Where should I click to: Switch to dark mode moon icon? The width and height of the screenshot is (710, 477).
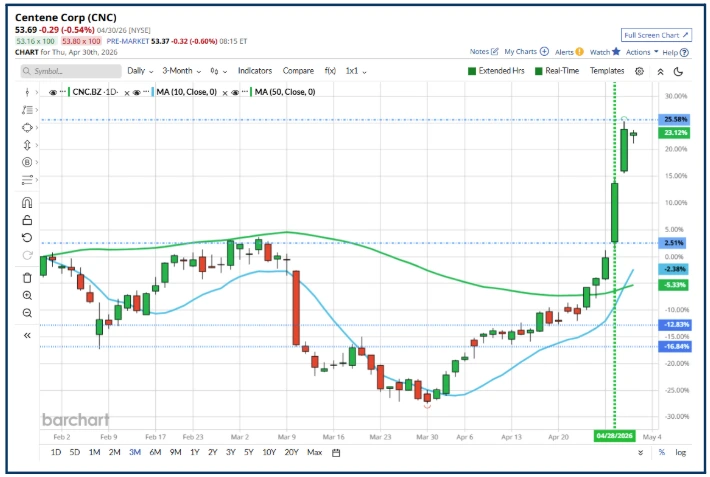click(678, 71)
